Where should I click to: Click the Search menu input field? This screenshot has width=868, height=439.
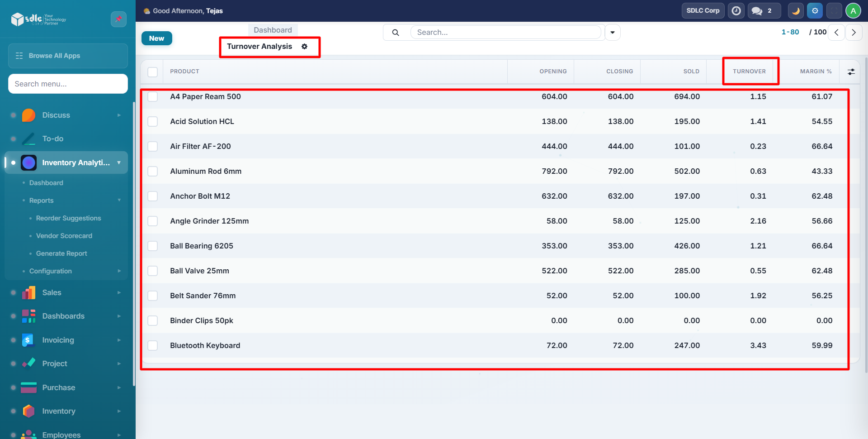click(68, 84)
